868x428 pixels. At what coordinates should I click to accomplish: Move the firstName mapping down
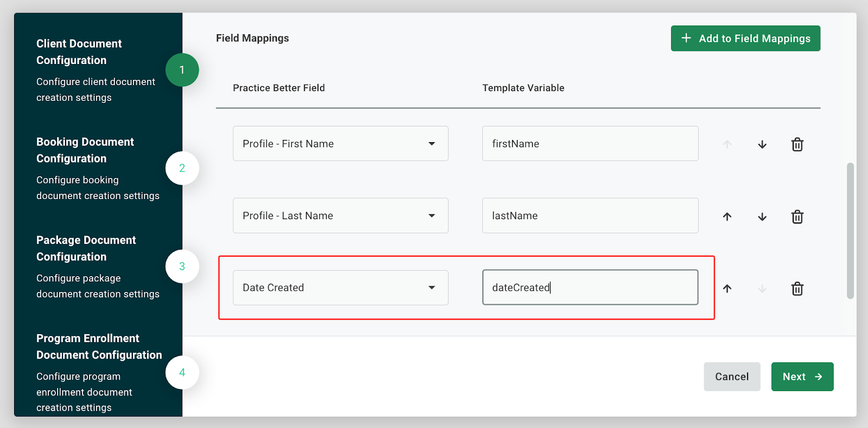762,144
